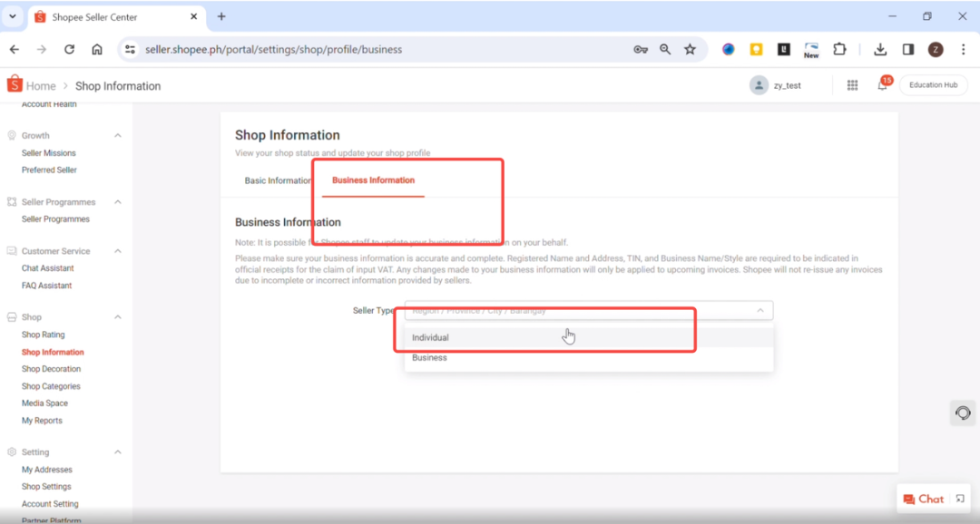The height and width of the screenshot is (524, 980).
Task: Bookmark page with the star icon
Action: click(690, 50)
